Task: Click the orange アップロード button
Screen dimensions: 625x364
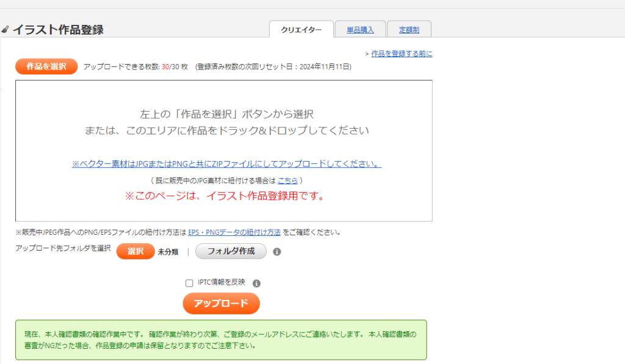Action: [x=221, y=304]
